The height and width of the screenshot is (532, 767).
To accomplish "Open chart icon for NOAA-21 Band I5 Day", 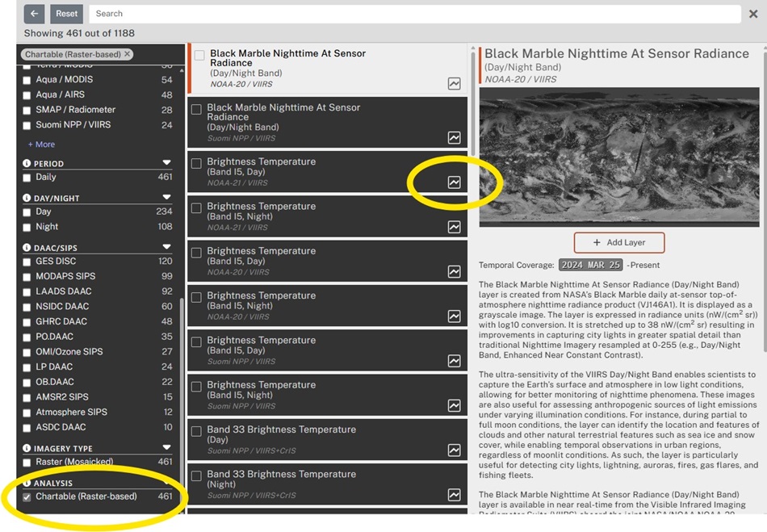I will click(x=454, y=182).
